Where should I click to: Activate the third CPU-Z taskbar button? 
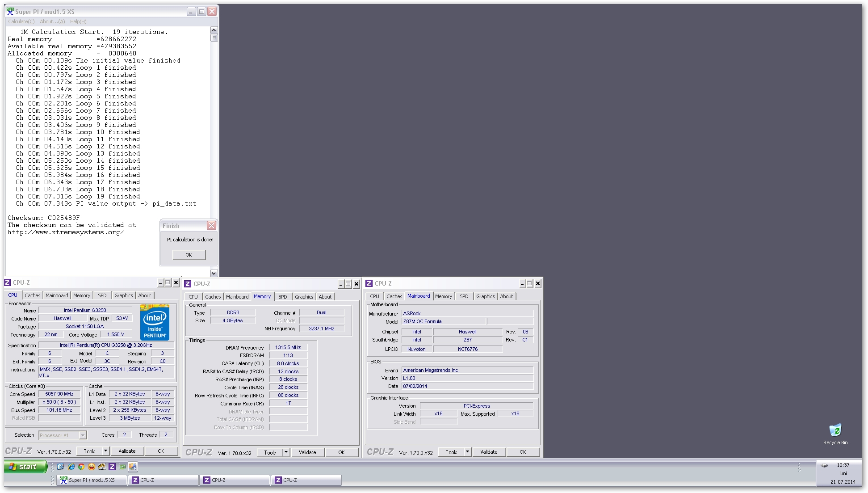click(x=306, y=480)
